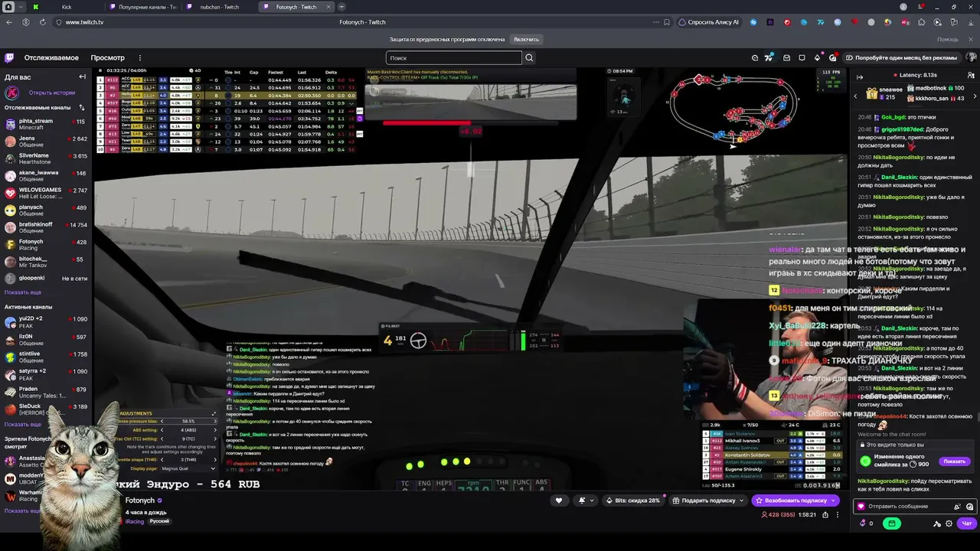This screenshot has width=980, height=551.
Task: Open chat settings gear icon
Action: (x=949, y=523)
